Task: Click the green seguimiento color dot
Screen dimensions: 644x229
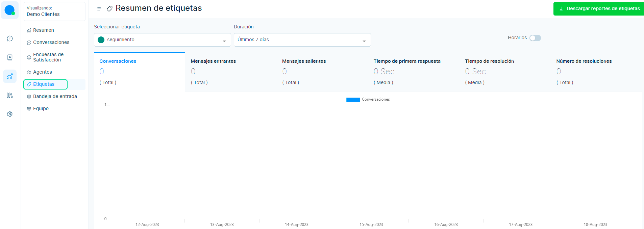Action: tap(101, 40)
